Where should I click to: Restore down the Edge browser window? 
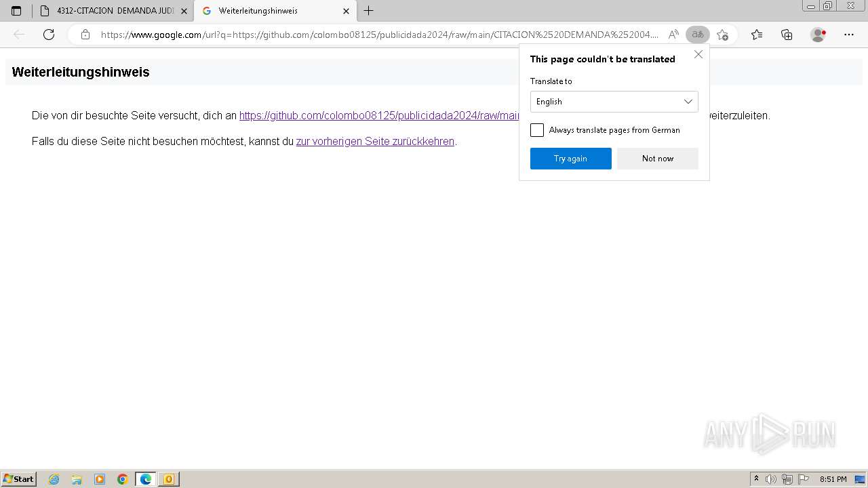[828, 6]
